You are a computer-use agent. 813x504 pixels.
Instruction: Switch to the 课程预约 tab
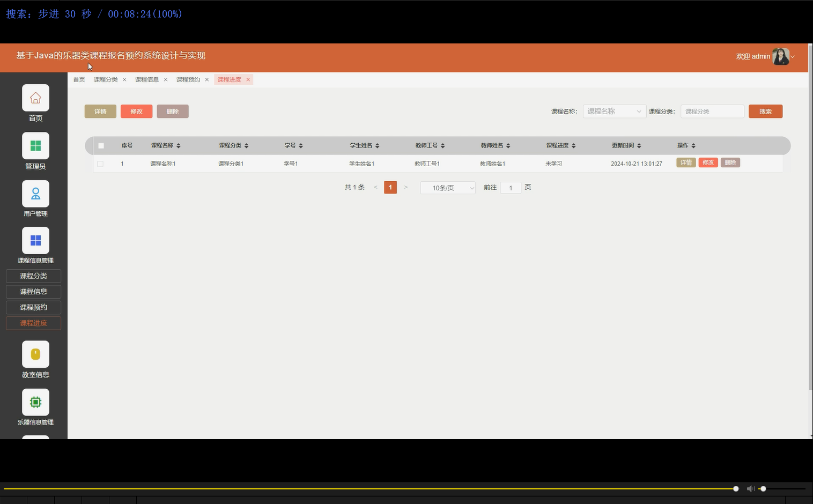188,79
